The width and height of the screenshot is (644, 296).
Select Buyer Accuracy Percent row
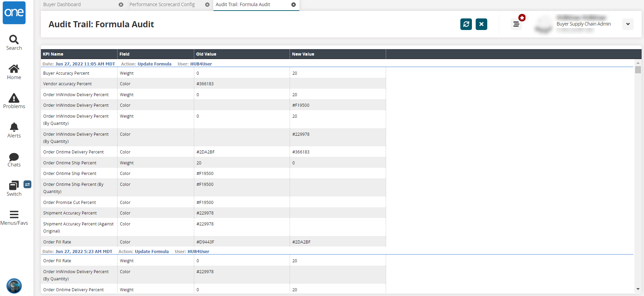point(213,73)
